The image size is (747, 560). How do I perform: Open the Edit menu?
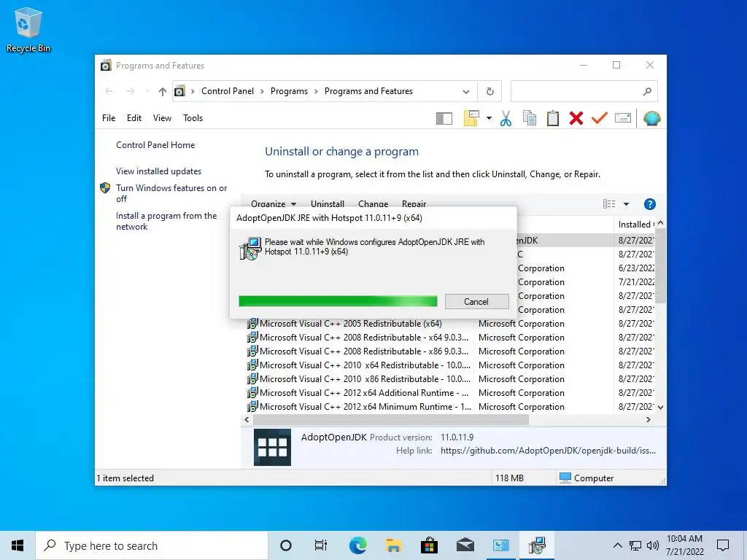coord(134,118)
